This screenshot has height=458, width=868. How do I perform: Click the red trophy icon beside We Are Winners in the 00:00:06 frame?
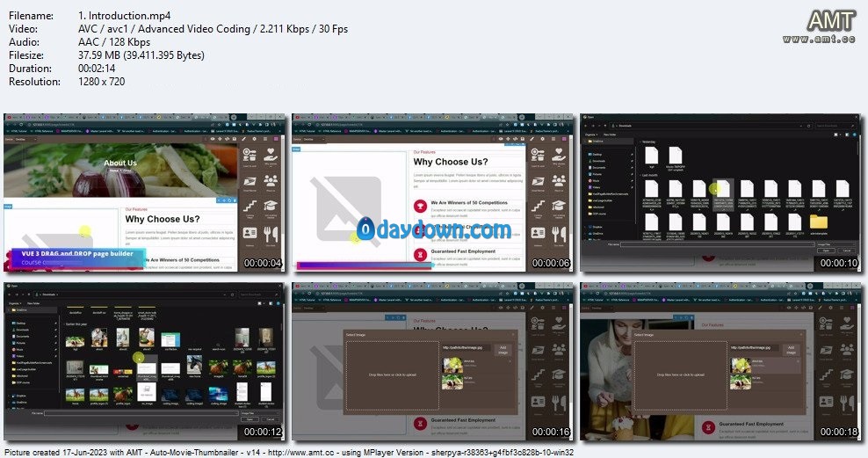(x=421, y=205)
